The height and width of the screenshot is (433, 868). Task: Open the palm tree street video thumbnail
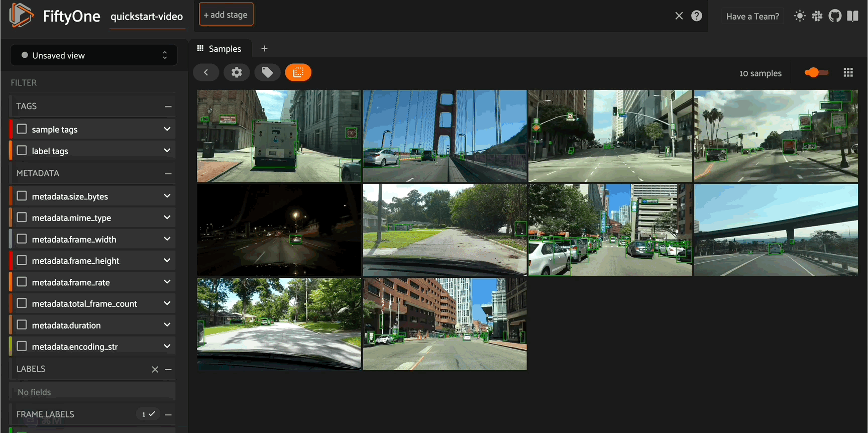[x=776, y=136]
